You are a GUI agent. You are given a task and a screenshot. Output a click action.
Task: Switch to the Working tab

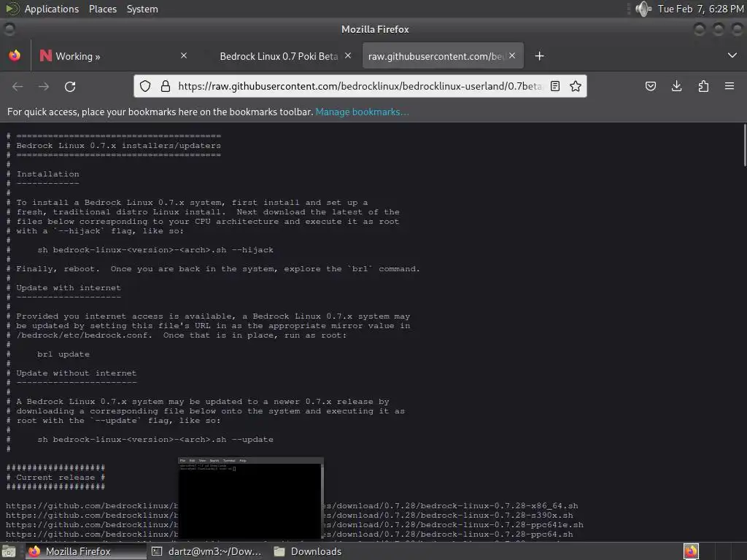(115, 56)
